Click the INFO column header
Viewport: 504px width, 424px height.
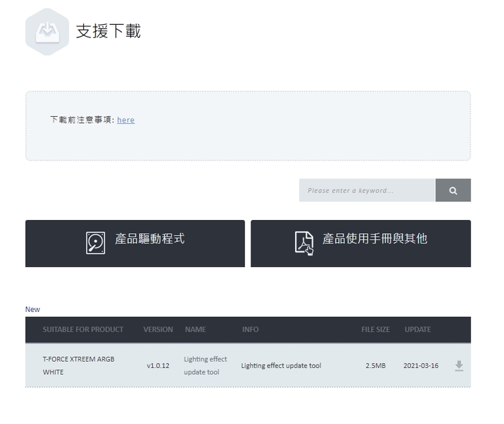250,330
